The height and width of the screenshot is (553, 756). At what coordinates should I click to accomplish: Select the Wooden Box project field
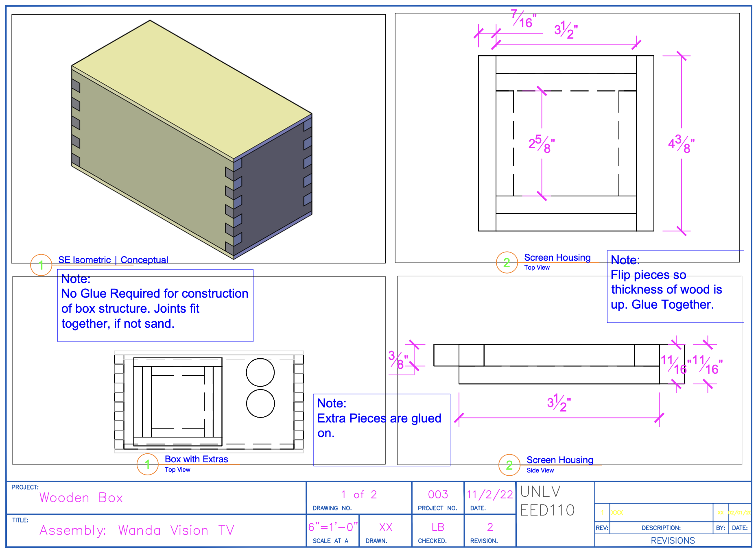coord(81,498)
